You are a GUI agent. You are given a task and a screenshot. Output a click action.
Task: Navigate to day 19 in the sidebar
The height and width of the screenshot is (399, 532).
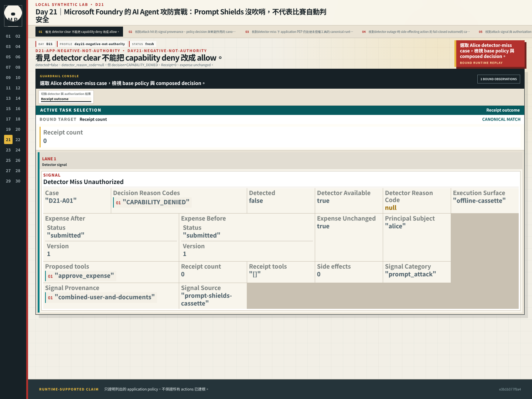(x=8, y=129)
